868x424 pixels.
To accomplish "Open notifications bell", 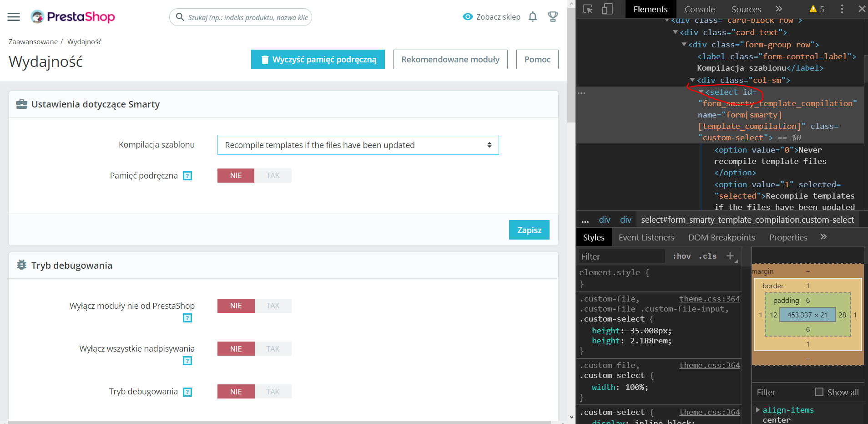I will 533,17.
